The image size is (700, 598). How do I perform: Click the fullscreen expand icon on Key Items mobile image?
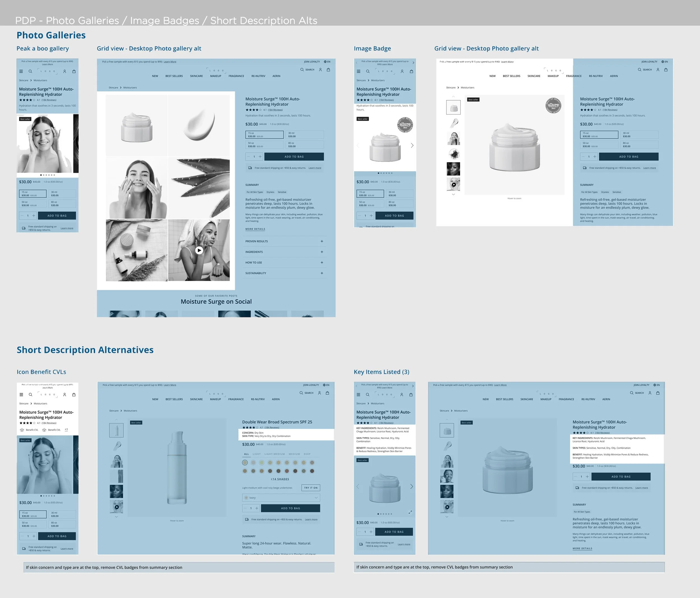(x=410, y=512)
